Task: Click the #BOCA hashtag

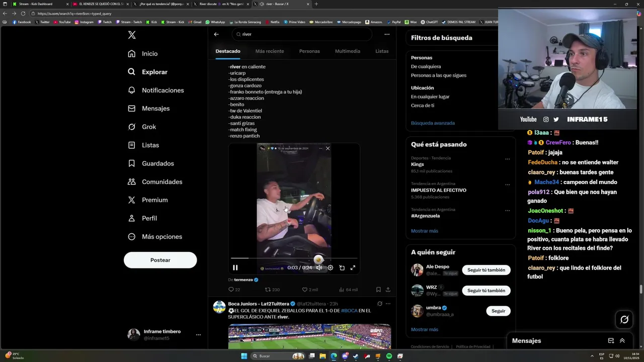Action: (349, 311)
